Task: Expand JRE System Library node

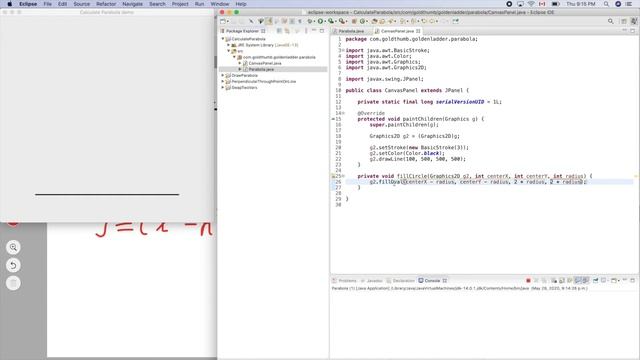Action: point(229,45)
